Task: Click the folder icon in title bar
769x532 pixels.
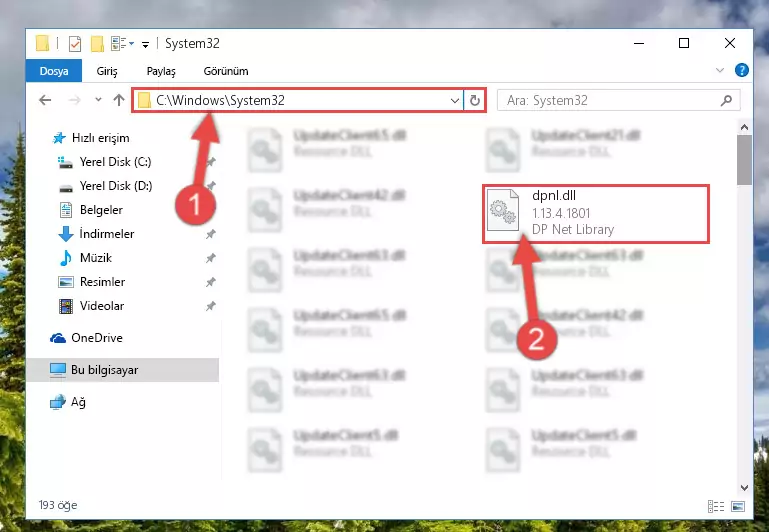Action: point(43,43)
